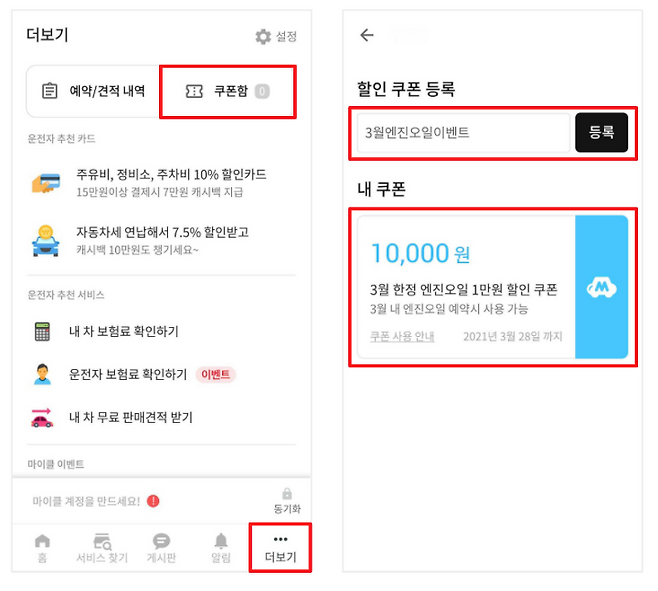Go to 홈 tab
Image resolution: width=658 pixels, height=591 pixels.
point(42,548)
